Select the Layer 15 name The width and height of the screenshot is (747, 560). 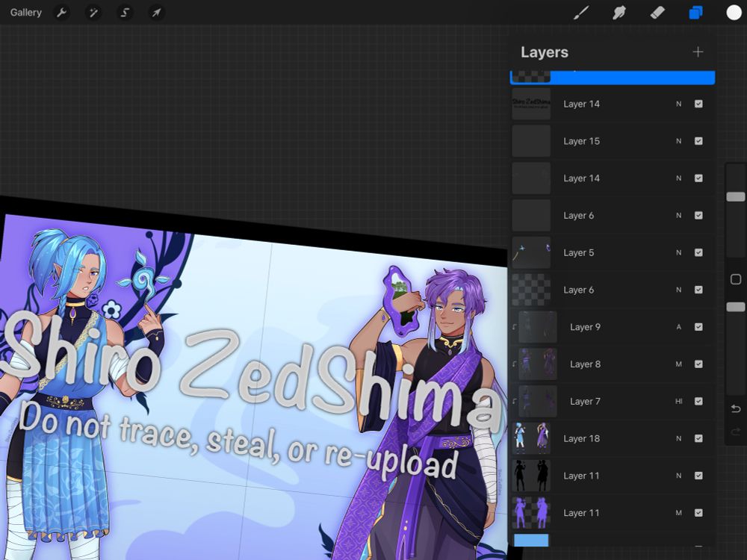tap(581, 141)
